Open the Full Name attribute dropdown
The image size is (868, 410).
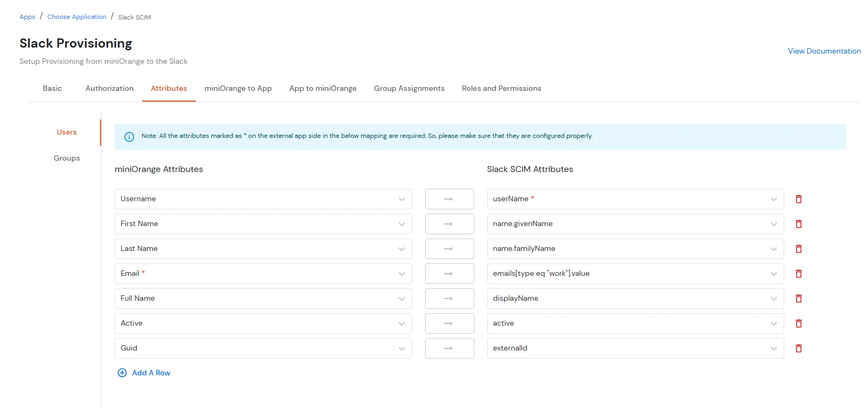(x=263, y=299)
